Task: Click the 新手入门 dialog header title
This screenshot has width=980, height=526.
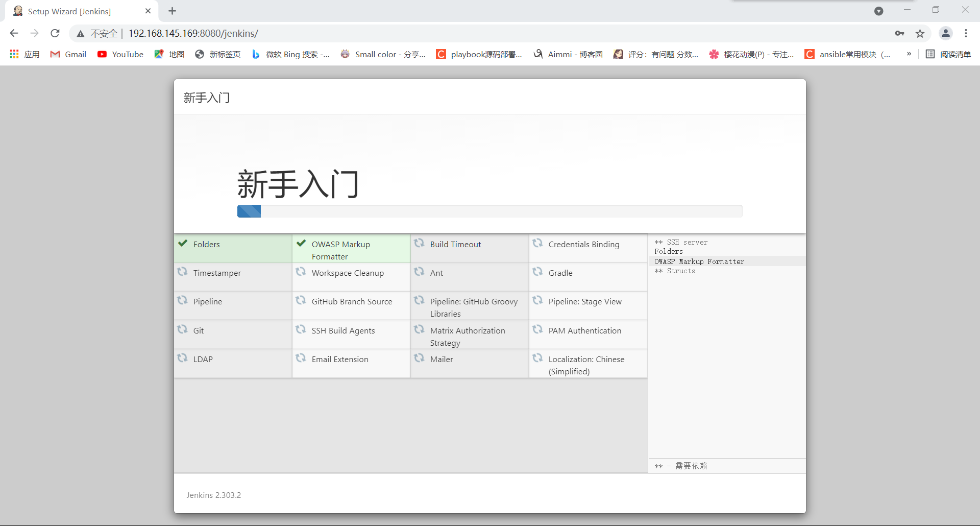Action: tap(207, 98)
